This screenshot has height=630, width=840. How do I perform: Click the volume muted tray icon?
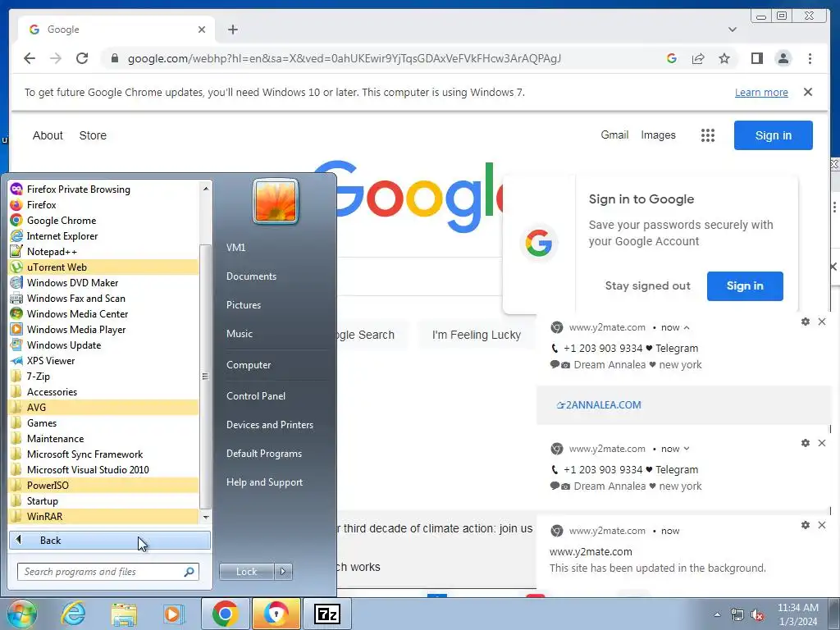click(757, 615)
